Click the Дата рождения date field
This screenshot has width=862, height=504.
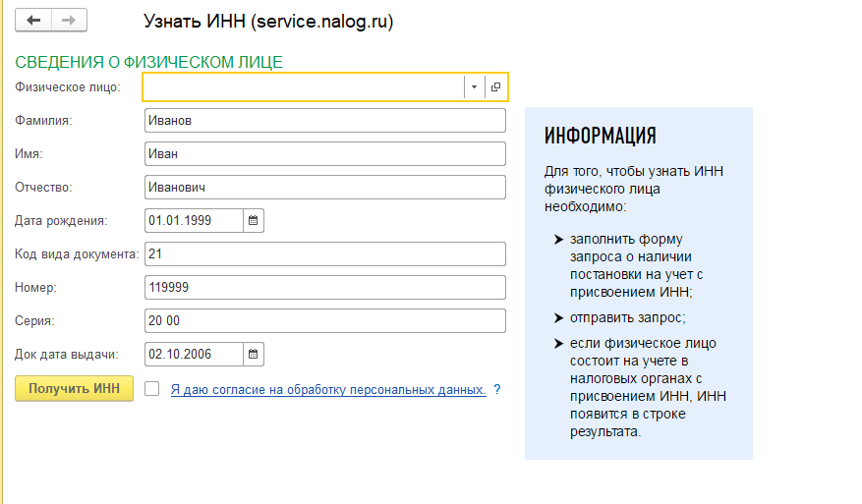point(193,221)
